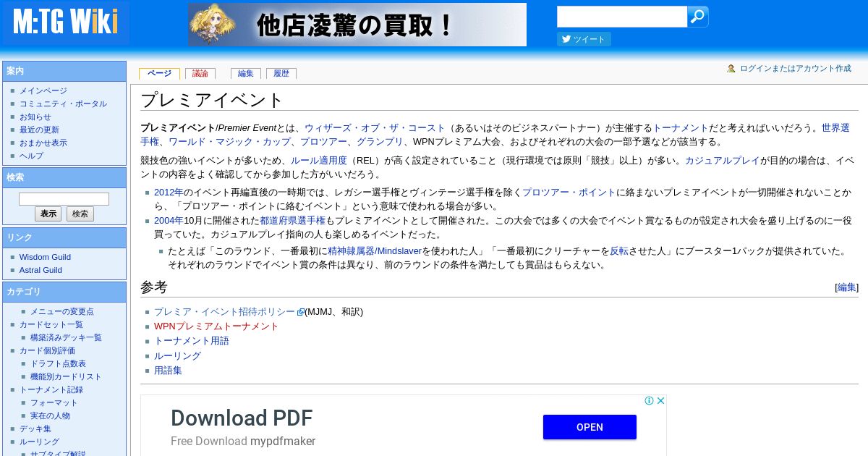868x456 pixels.
Task: Click the blue OPEN ad button
Action: point(590,427)
